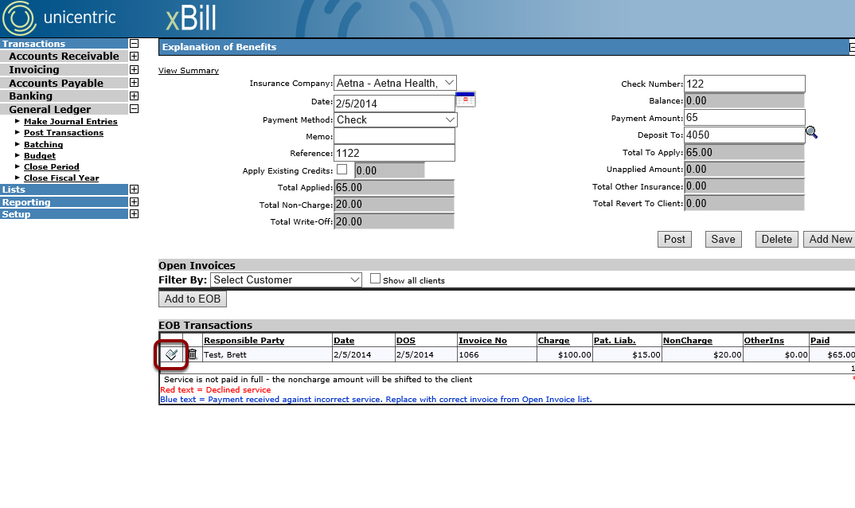The width and height of the screenshot is (855, 508).
Task: Click the View Summary link
Action: 188,70
